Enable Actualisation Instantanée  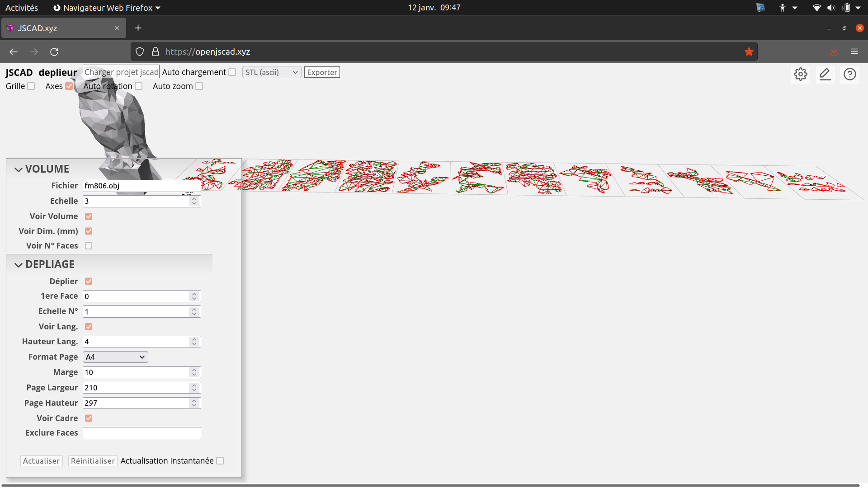click(220, 460)
